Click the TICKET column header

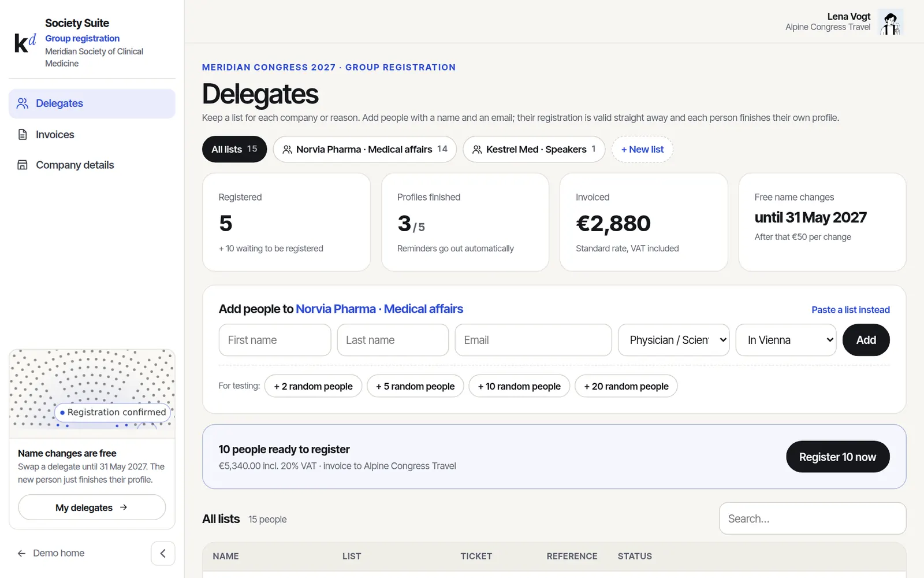(476, 556)
